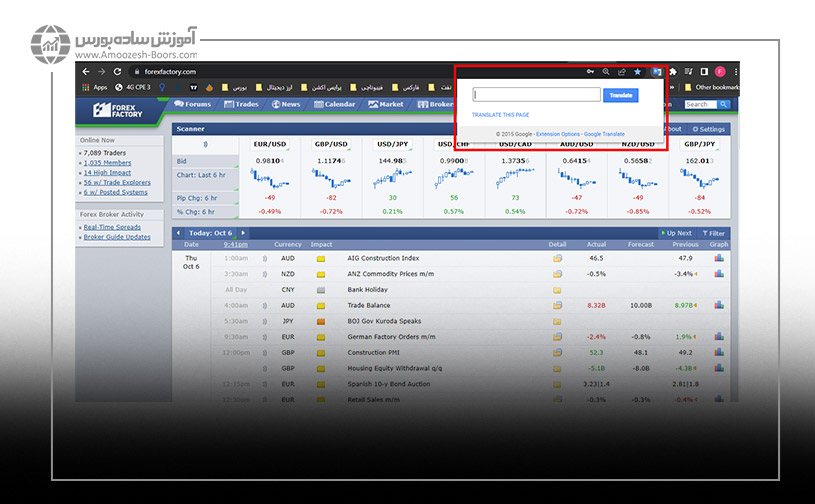Toggle the alert icon for BOJ Gov Kuroda Speaks

pyautogui.click(x=265, y=321)
